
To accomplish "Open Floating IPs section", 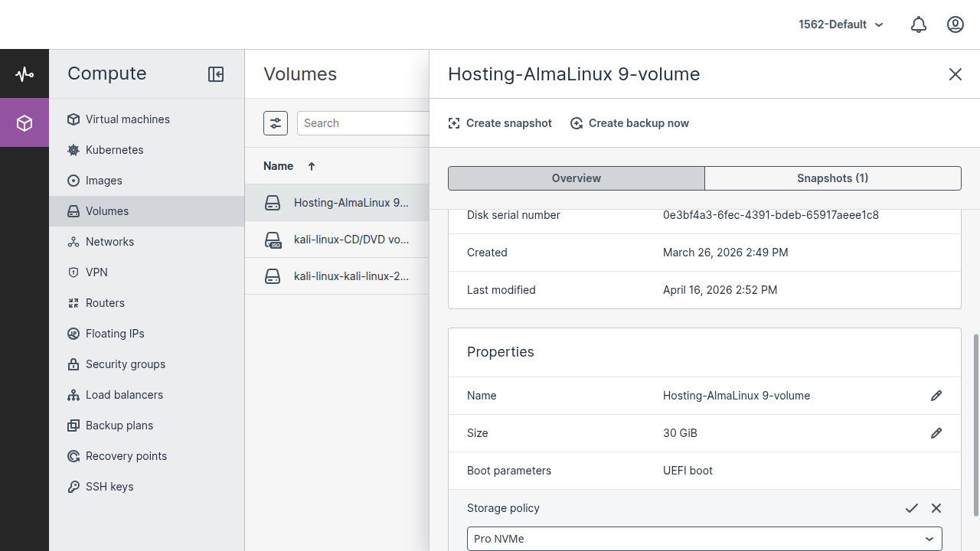I will [x=146, y=334].
